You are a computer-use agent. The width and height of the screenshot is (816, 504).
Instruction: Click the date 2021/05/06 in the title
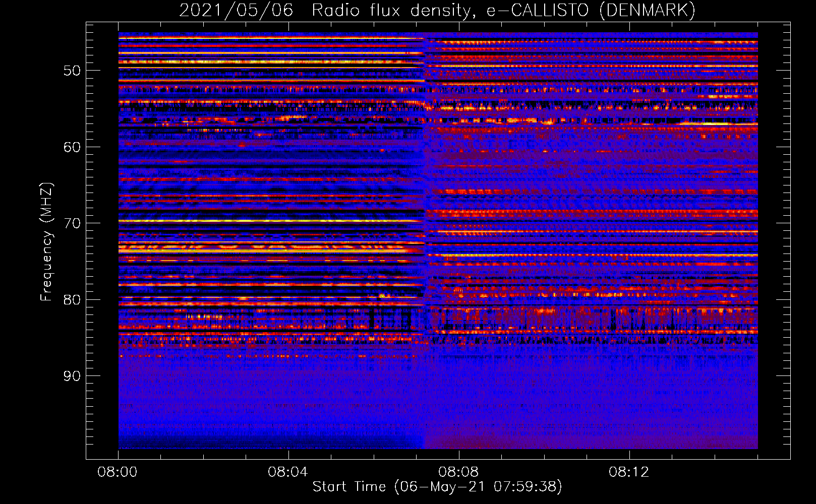click(x=236, y=11)
